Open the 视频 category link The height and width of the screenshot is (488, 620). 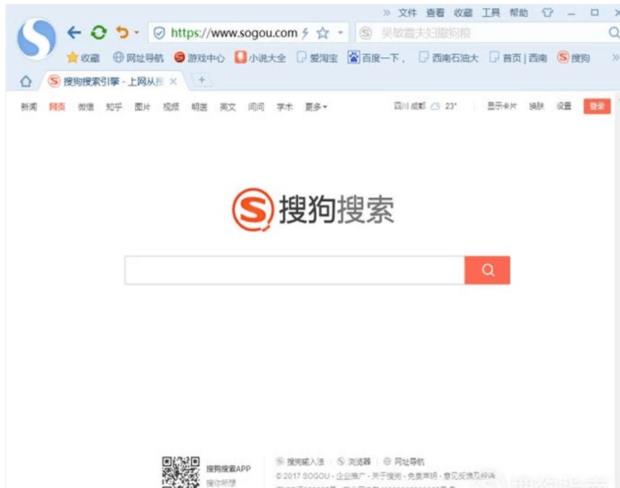coord(171,107)
